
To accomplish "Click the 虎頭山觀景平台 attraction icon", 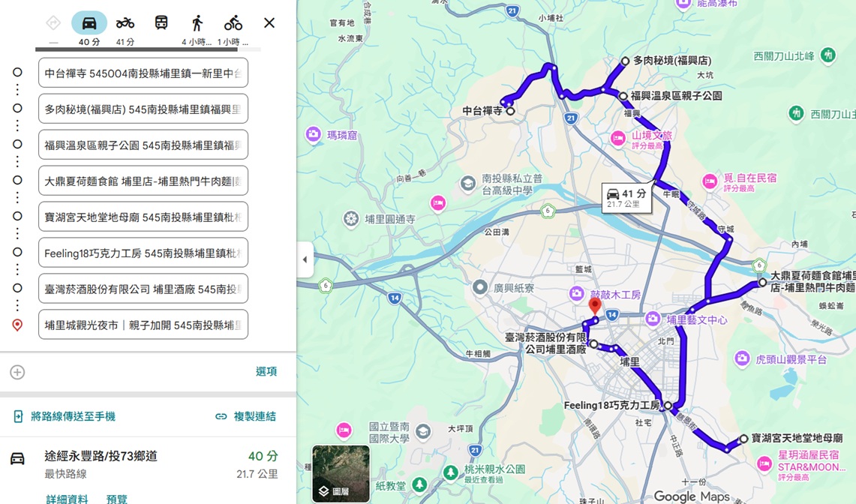I will pyautogui.click(x=742, y=358).
